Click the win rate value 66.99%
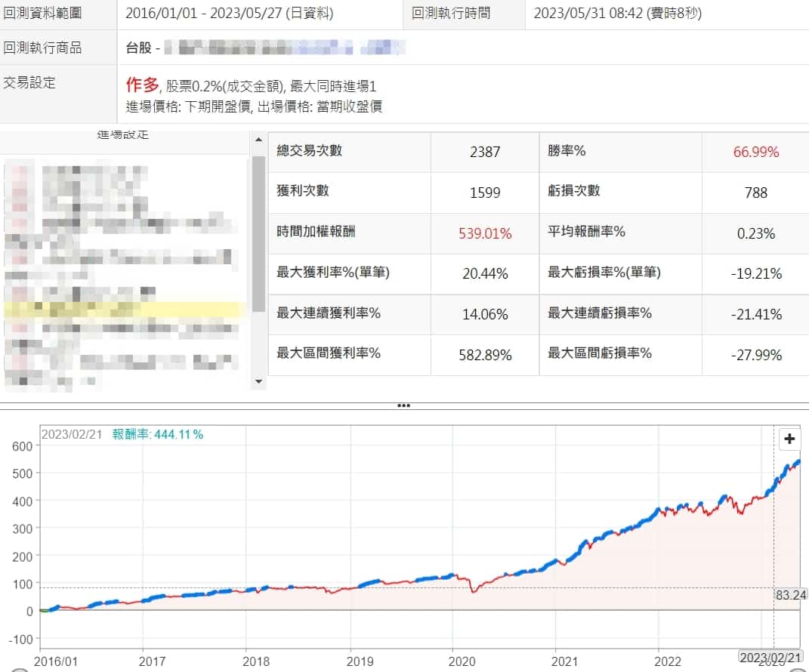Viewport: 809px width, 672px height. tap(755, 152)
